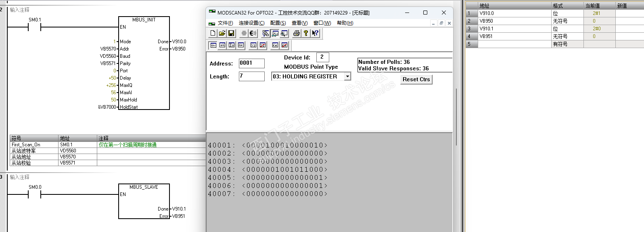Open data definition toolbar icon

[266, 33]
